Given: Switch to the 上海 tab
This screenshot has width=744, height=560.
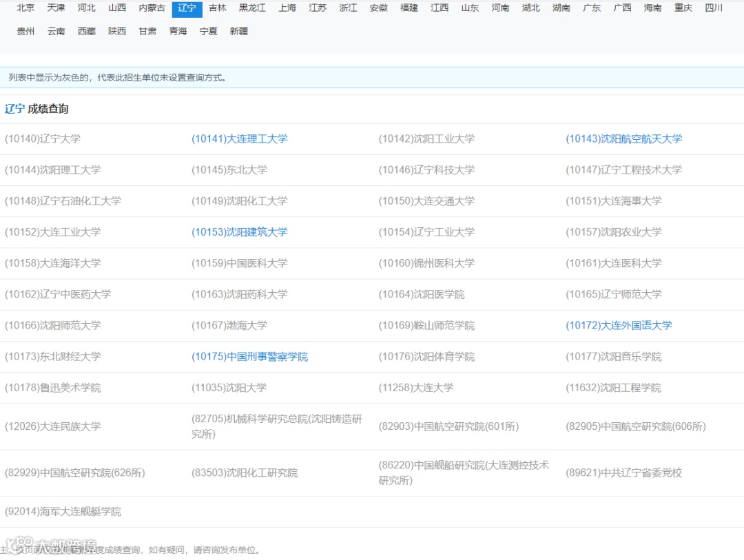Looking at the screenshot, I should (x=287, y=8).
